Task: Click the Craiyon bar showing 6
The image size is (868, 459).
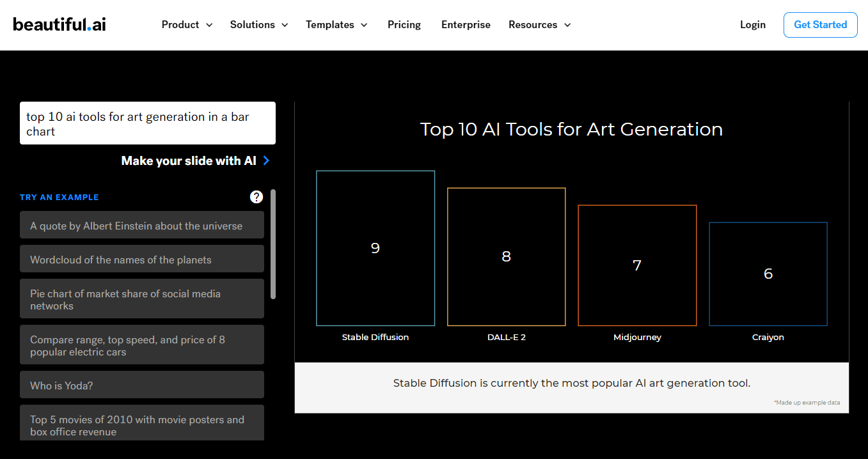Action: (x=768, y=274)
